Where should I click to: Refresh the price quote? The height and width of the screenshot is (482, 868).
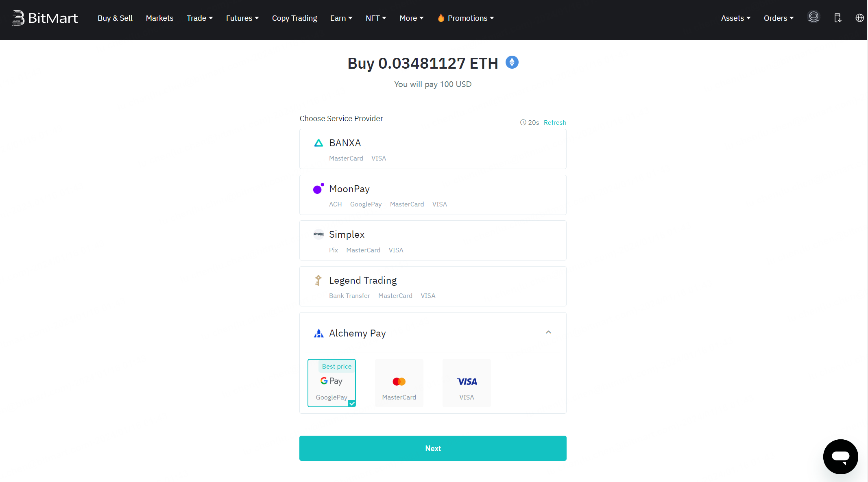coord(555,122)
